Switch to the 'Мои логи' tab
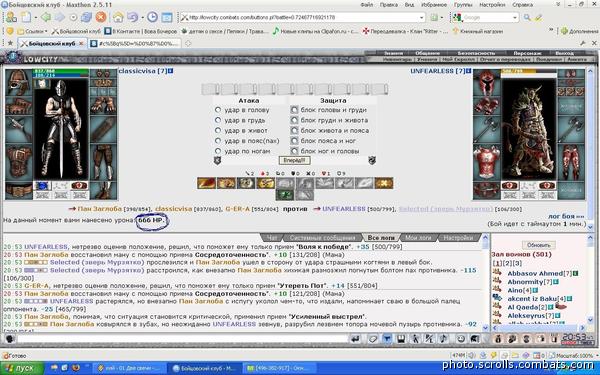Image resolution: width=600 pixels, height=375 pixels. pos(418,238)
